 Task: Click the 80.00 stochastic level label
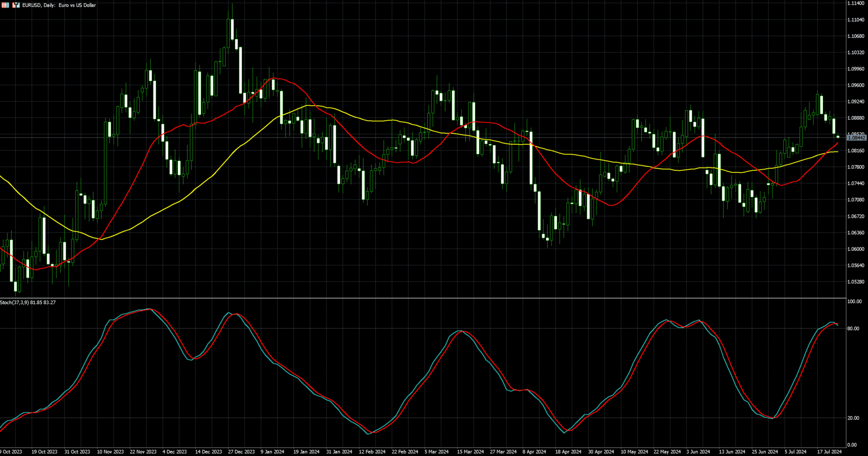(x=853, y=329)
